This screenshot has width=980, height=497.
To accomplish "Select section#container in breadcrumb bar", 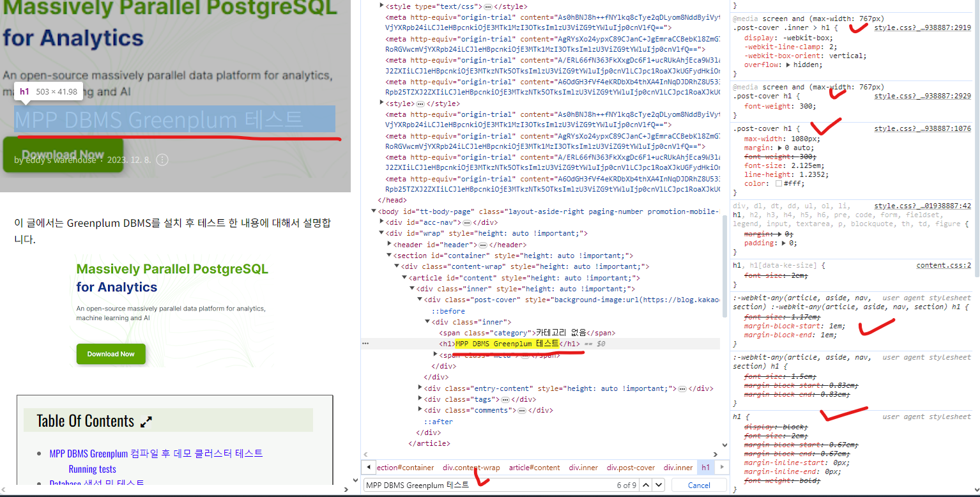I will (405, 468).
